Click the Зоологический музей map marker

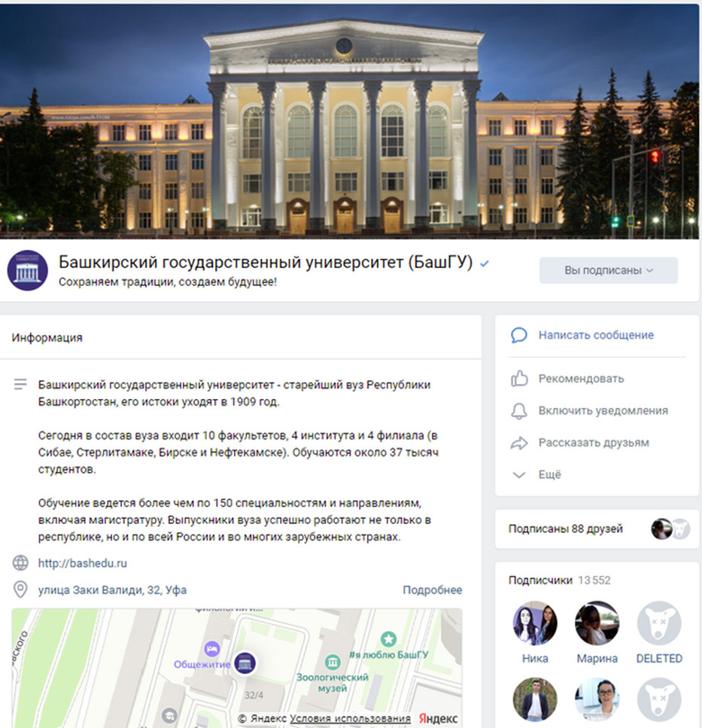click(x=333, y=662)
